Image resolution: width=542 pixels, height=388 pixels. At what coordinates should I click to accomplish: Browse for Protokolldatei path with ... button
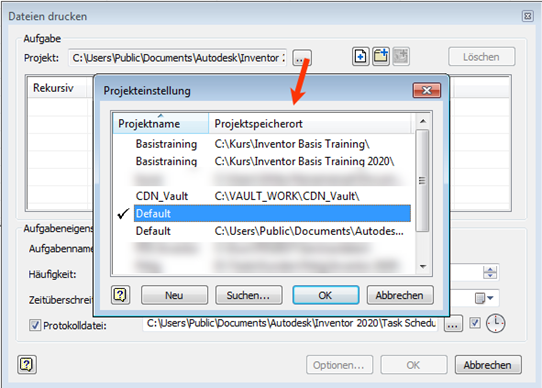453,325
